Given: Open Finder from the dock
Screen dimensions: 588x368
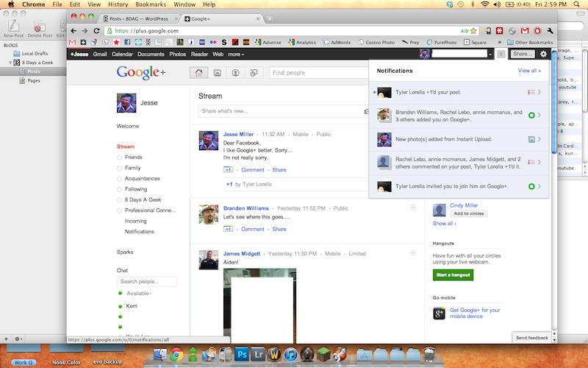Looking at the screenshot, I should coord(160,354).
